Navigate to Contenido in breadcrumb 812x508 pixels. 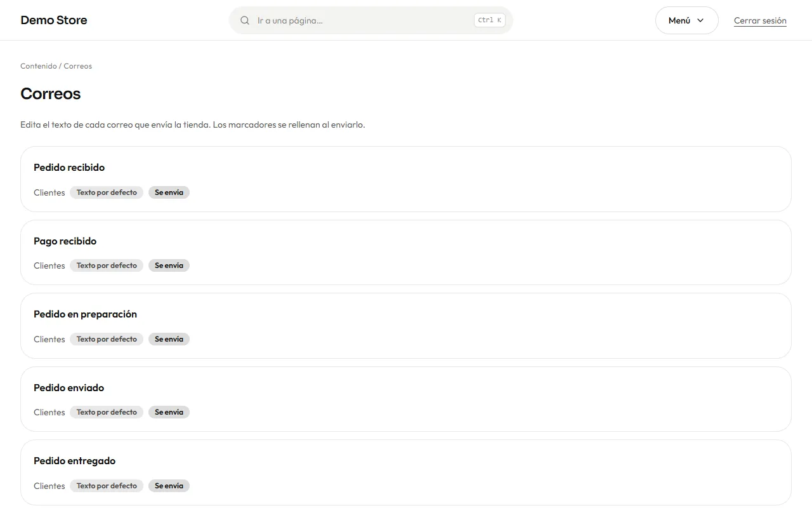tap(39, 66)
